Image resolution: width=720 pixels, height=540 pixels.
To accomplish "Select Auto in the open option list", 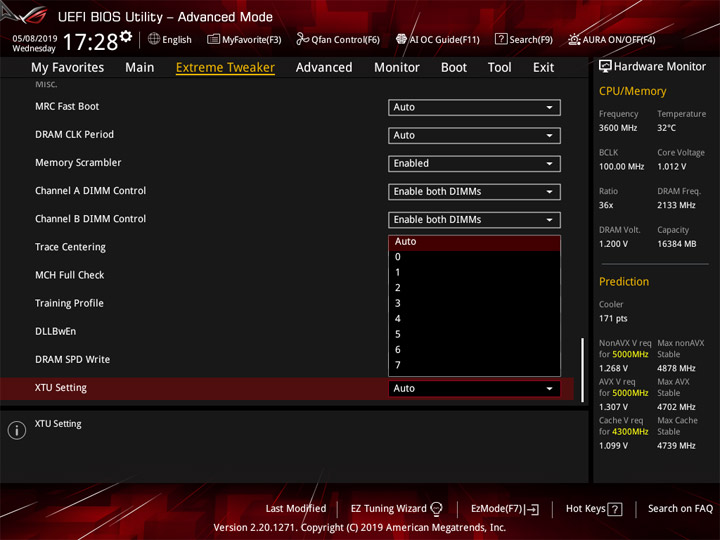I will click(474, 242).
